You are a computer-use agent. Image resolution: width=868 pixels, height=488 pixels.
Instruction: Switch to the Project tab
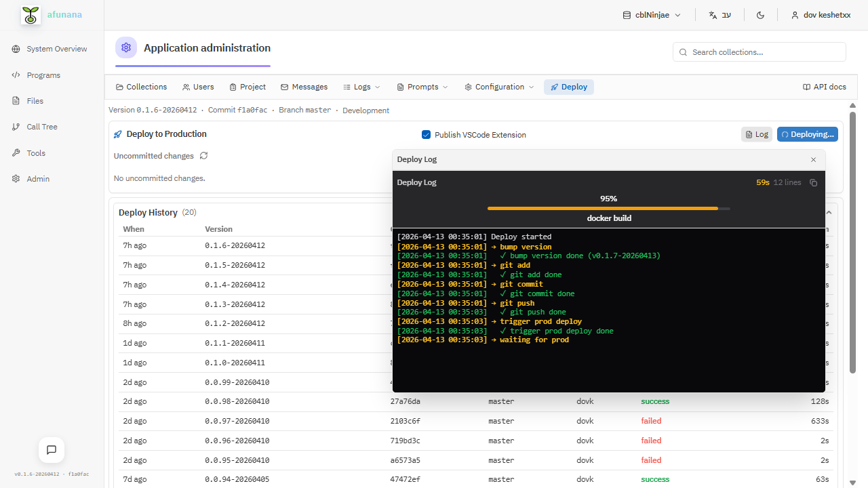point(248,87)
